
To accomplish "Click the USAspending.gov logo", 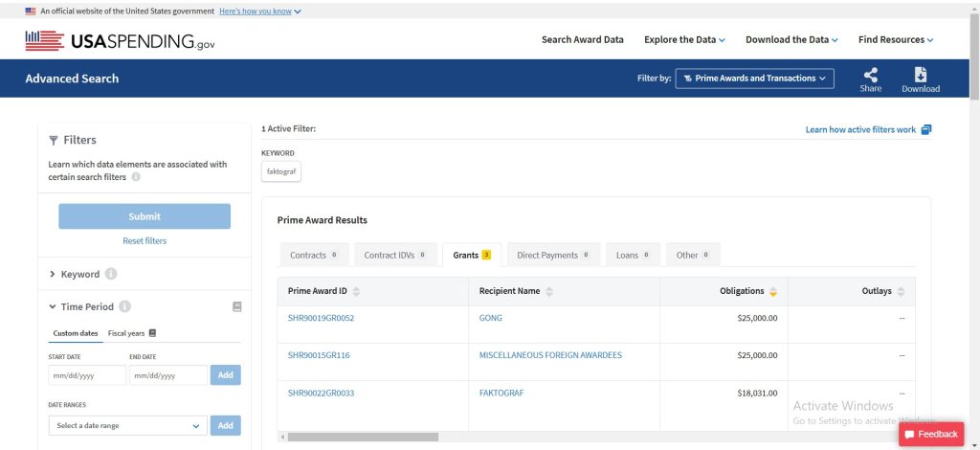I will tap(120, 41).
